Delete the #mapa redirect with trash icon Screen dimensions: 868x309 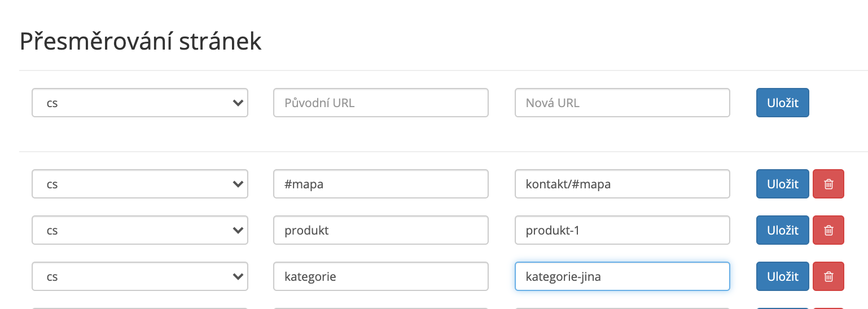tap(828, 184)
